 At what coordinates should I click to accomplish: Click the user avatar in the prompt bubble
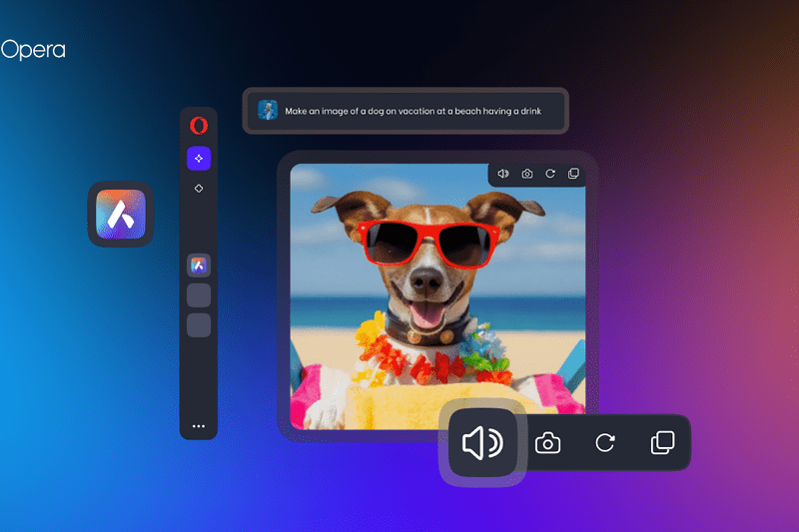pos(268,111)
